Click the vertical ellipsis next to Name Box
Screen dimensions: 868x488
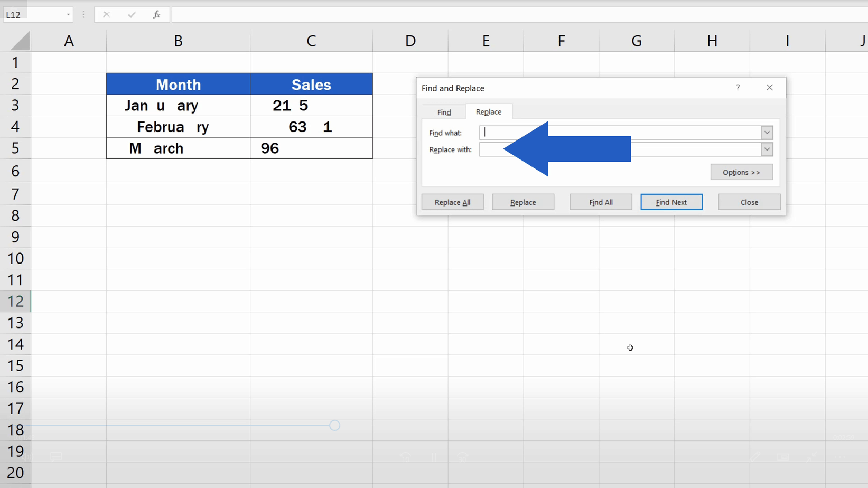coord(83,14)
